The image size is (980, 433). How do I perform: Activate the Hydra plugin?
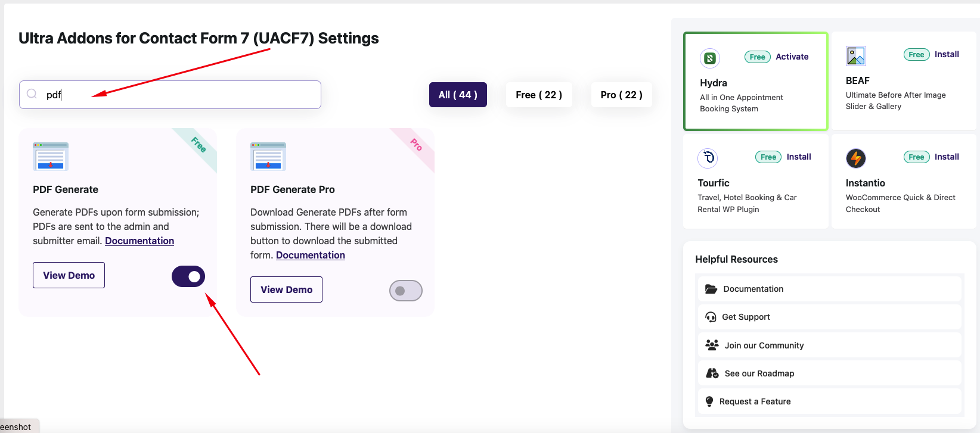tap(792, 57)
